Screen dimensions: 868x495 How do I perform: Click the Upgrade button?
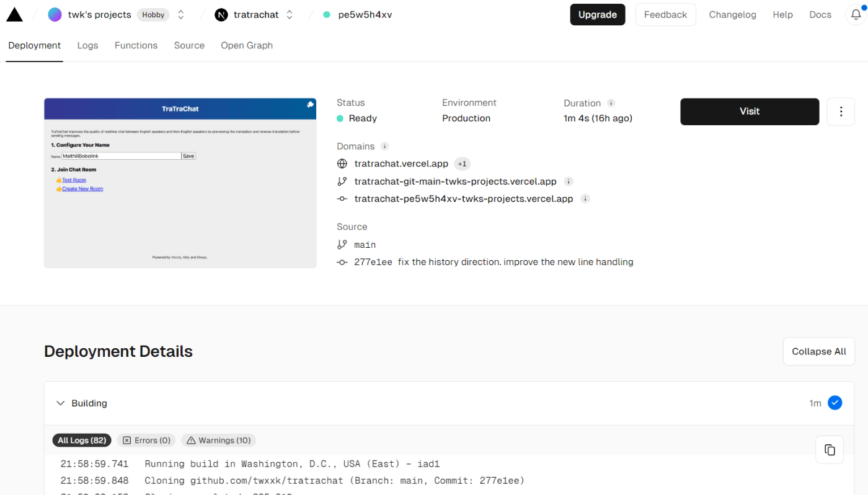coord(598,15)
